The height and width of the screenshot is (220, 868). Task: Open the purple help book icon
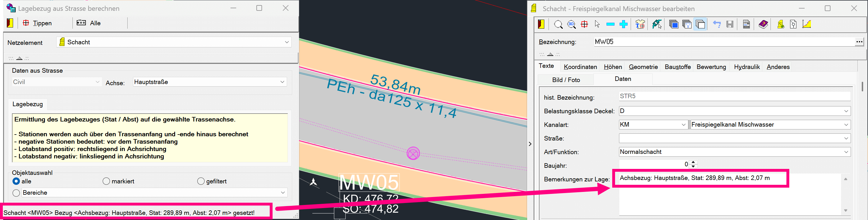click(763, 25)
